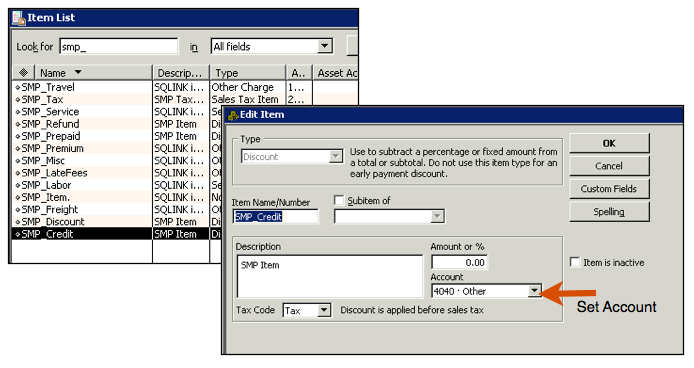The height and width of the screenshot is (368, 694).
Task: Sort by the Type column header
Action: point(247,73)
